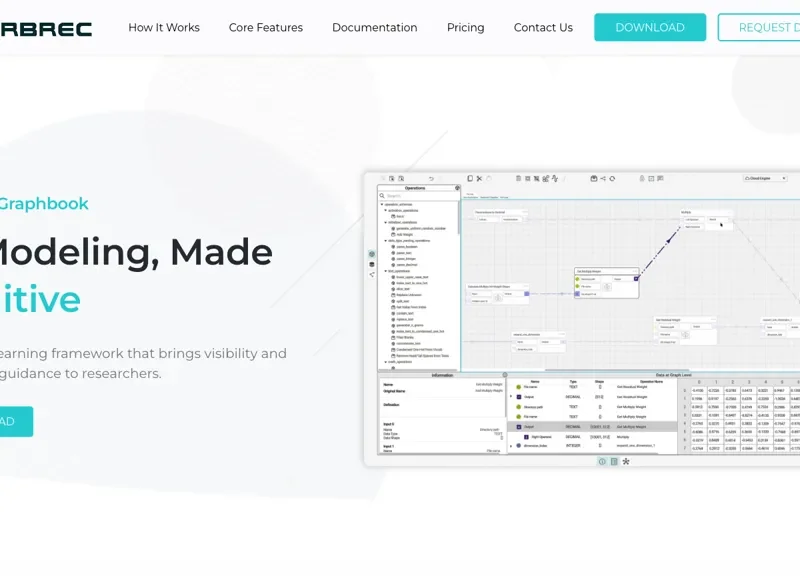Click the info circle icon below editor
Screen dimensions: 800x576
602,461
